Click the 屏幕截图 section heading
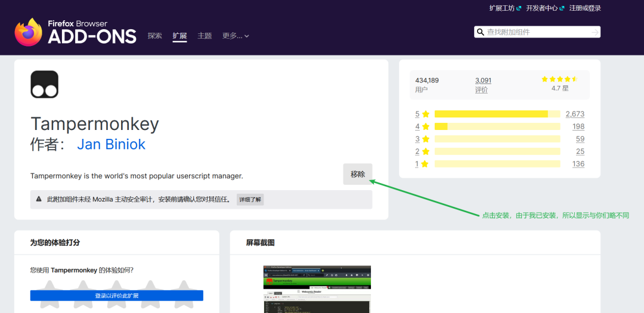The image size is (644, 313). tap(260, 243)
